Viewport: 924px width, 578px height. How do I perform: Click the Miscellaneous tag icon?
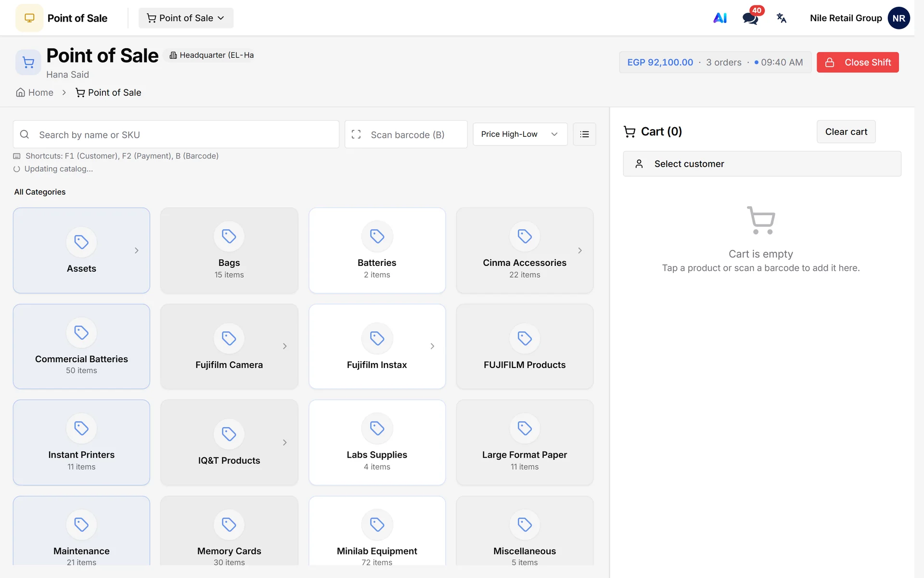(x=525, y=524)
